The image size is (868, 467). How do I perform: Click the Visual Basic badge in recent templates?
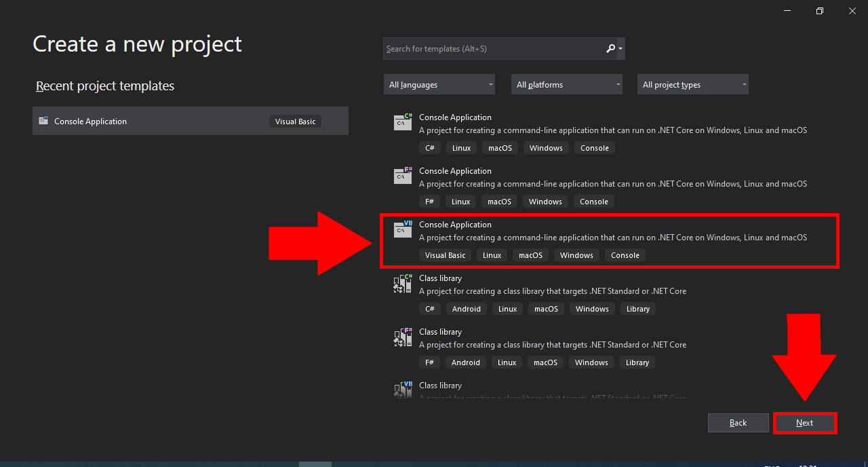pos(296,122)
